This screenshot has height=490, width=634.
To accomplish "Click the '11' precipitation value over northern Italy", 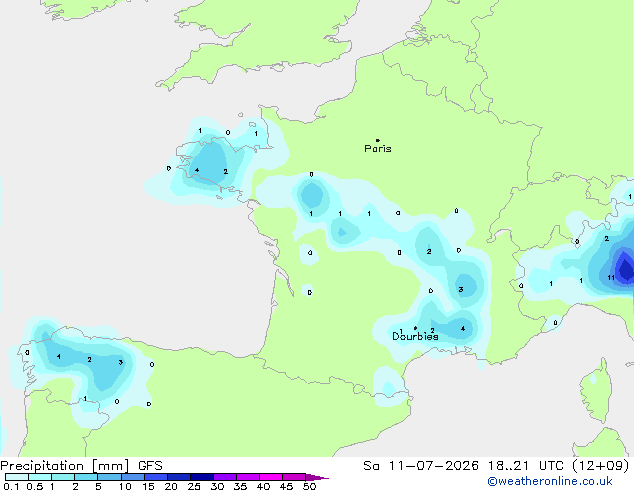I will tap(611, 277).
